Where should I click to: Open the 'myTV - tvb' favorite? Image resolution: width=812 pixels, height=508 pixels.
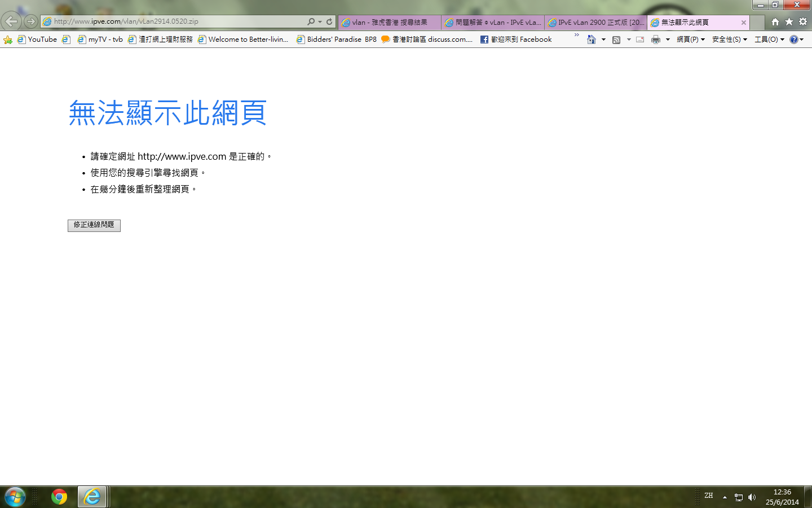100,40
